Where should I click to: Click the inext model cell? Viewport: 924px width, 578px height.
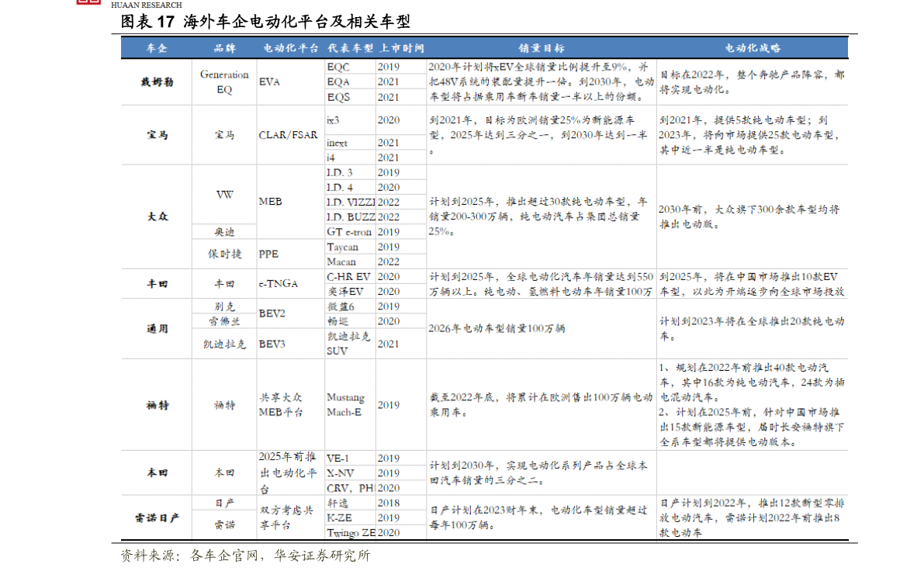click(x=337, y=144)
